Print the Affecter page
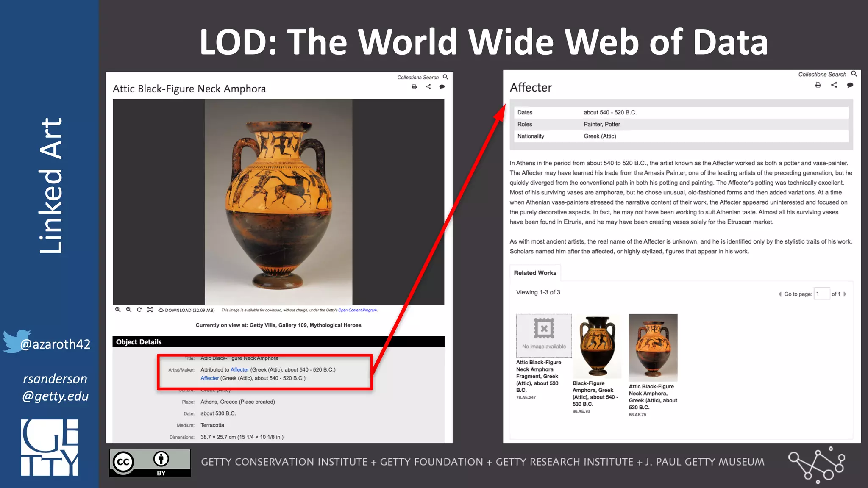Screen dimensions: 868x488 pyautogui.click(x=818, y=85)
